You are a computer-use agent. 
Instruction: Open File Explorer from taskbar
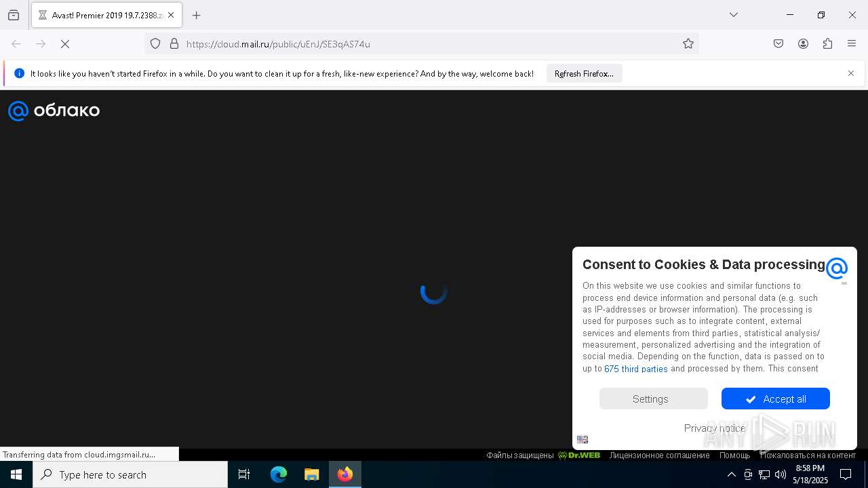tap(311, 474)
